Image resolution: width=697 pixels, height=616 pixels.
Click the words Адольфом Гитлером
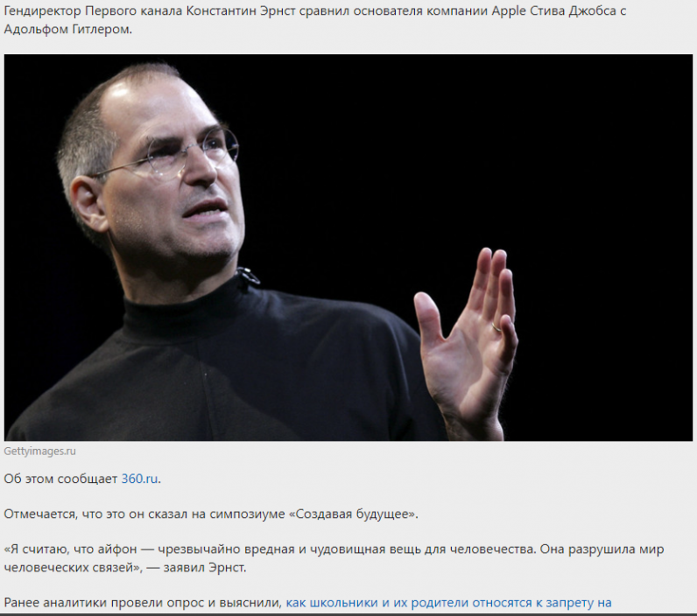68,30
